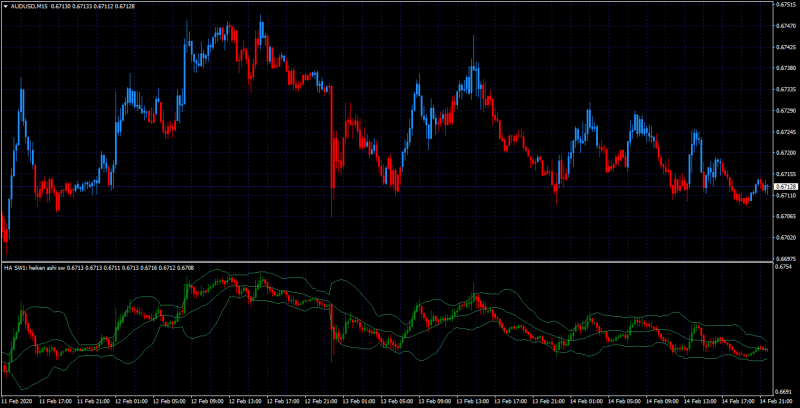
Task: Click the 14 Feb 17:00 time label
Action: 739,400
